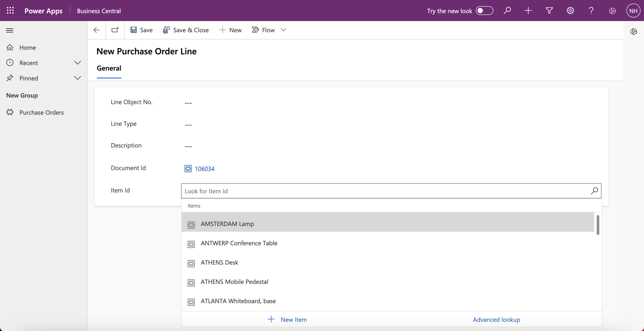Select ANTWERP Conference Table from the list
This screenshot has width=644, height=331.
239,243
